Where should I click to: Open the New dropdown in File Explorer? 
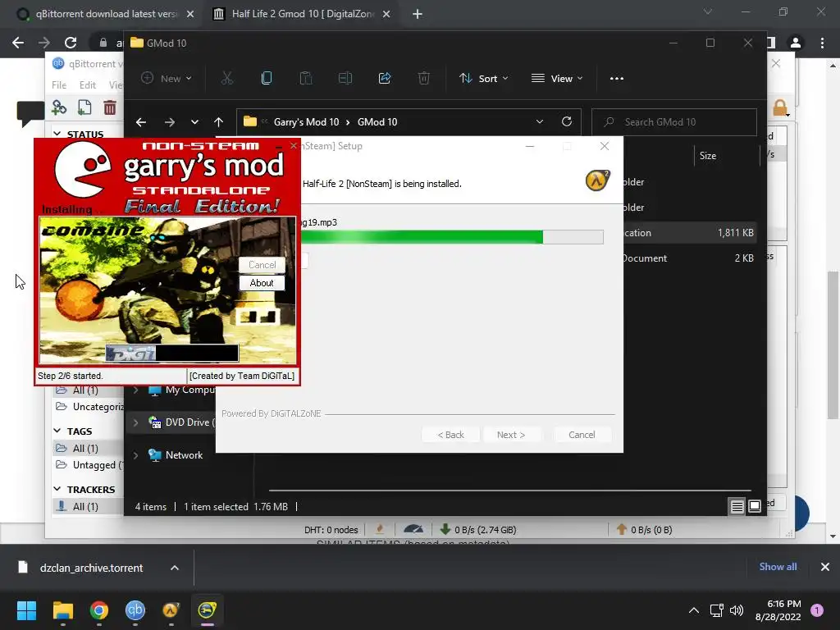coord(166,78)
